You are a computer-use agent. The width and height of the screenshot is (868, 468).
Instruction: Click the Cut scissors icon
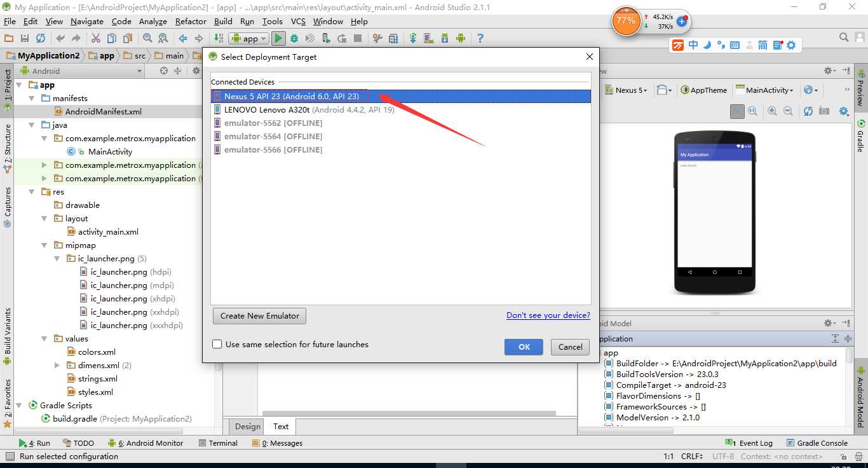[96, 38]
